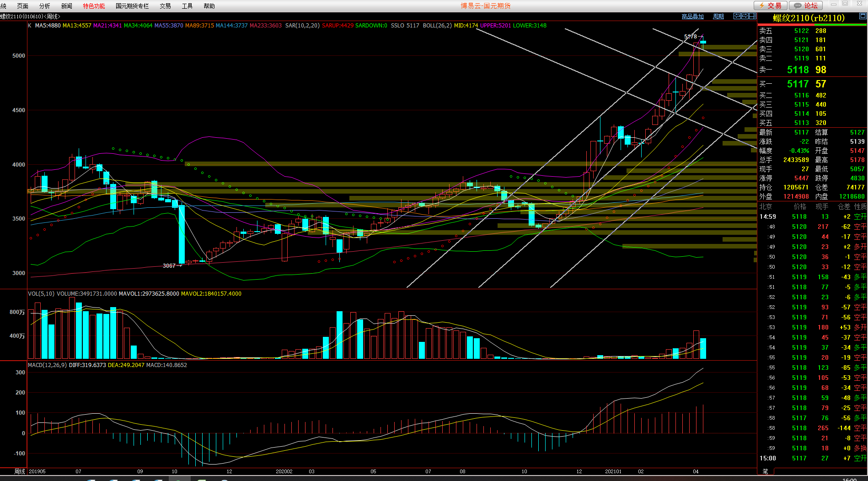Click the 幅度 -0.43% value
Screen dimensions: 868x481
799,151
